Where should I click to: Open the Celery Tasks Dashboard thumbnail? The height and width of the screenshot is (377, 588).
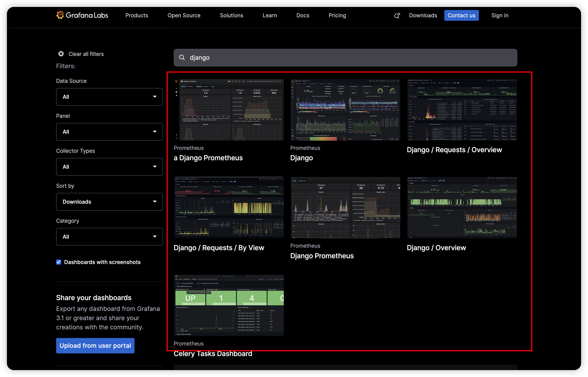[x=229, y=305]
